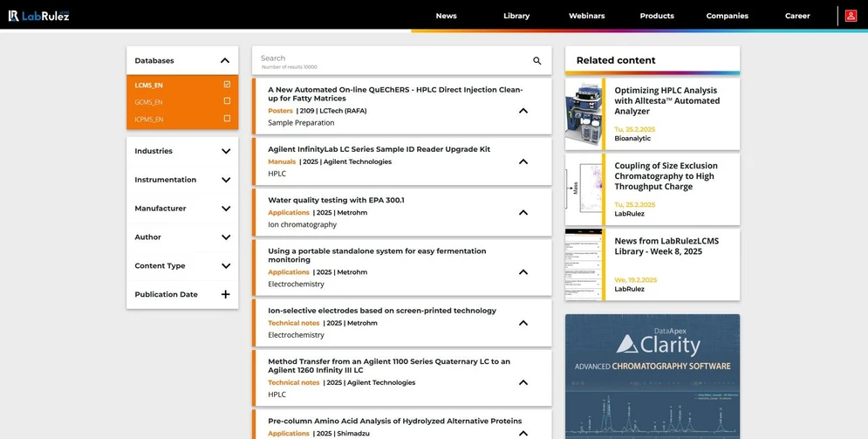Check the ICPMS_EN database checkbox
The width and height of the screenshot is (868, 439).
(x=227, y=119)
